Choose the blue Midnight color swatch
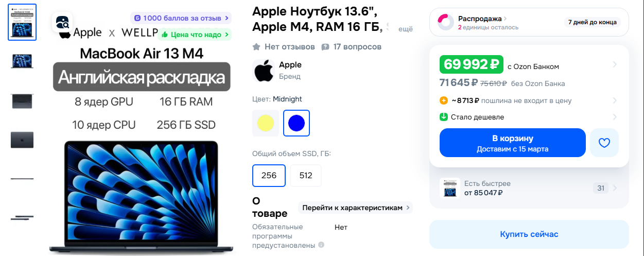 pos(297,123)
